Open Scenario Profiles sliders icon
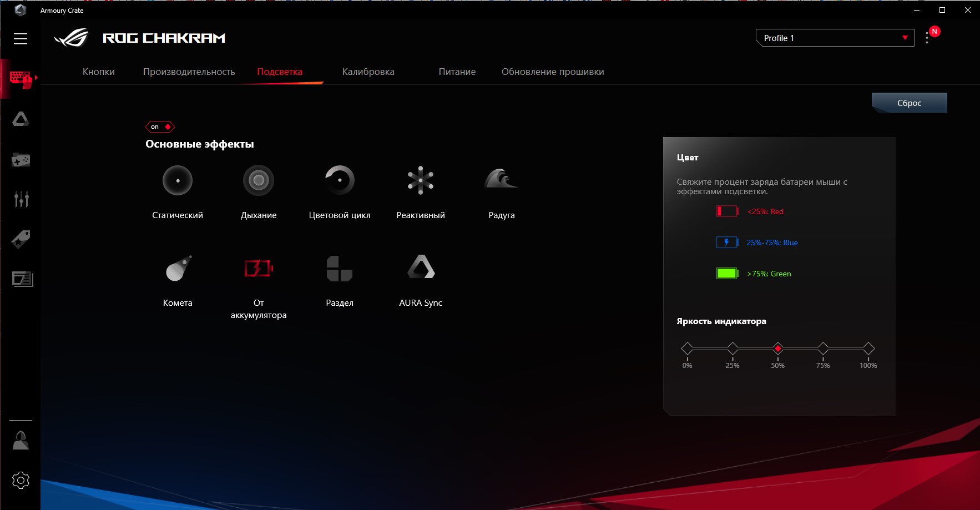This screenshot has height=510, width=980. coord(21,199)
